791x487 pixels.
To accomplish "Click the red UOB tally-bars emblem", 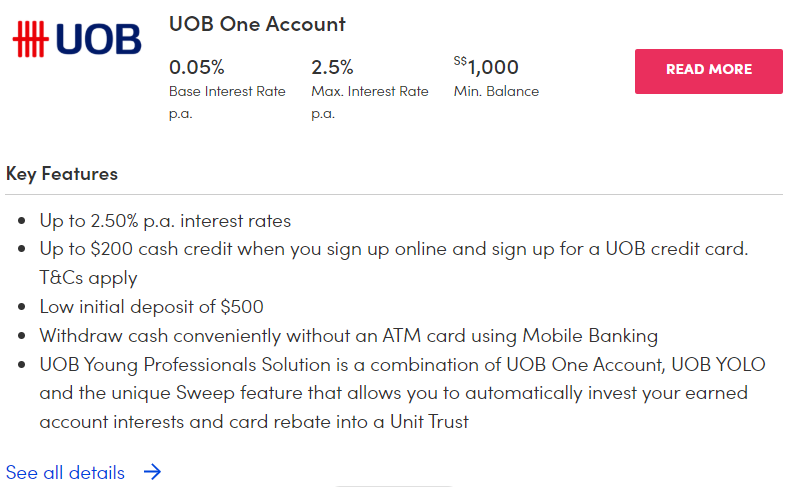I will [x=31, y=38].
